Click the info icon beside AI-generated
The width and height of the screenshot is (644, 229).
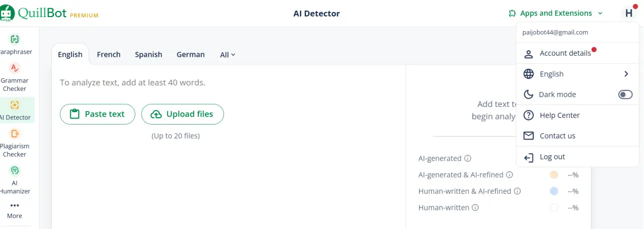click(468, 158)
